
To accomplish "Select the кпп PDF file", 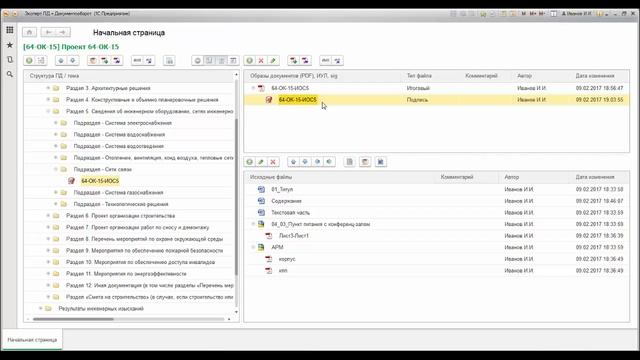I will point(283,271).
